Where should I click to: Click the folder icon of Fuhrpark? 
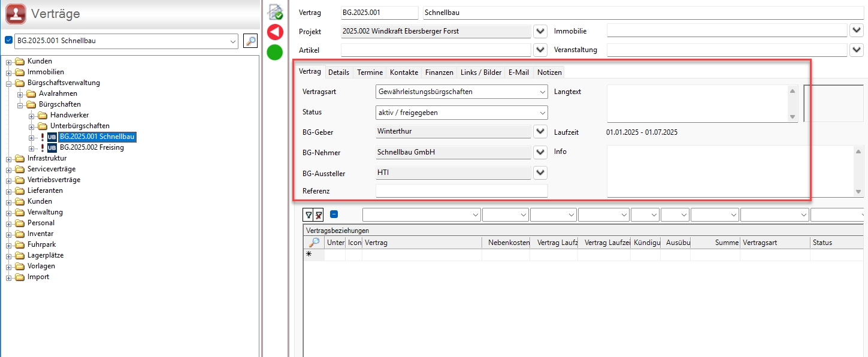point(20,244)
